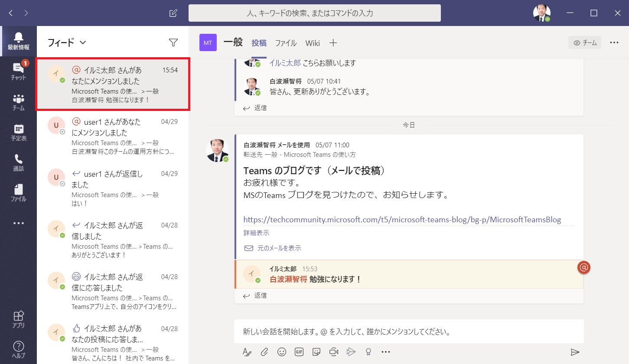Open the ヘルプ question mark icon
The width and height of the screenshot is (629, 364).
click(x=18, y=350)
